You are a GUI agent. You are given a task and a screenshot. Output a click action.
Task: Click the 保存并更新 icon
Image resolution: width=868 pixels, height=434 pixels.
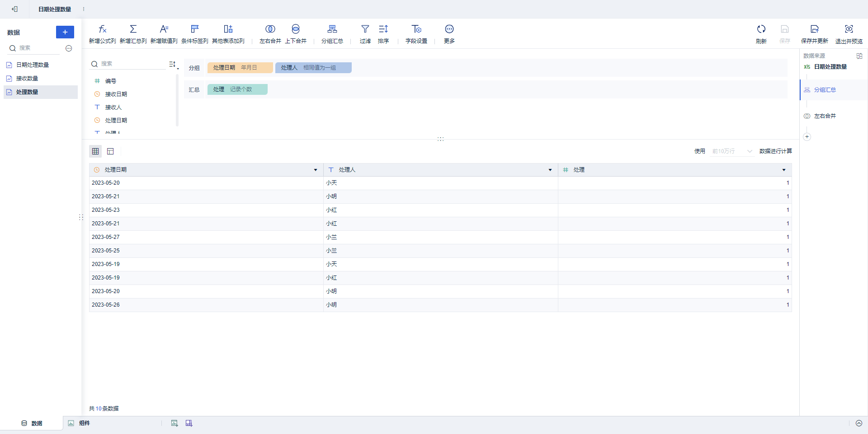(815, 29)
